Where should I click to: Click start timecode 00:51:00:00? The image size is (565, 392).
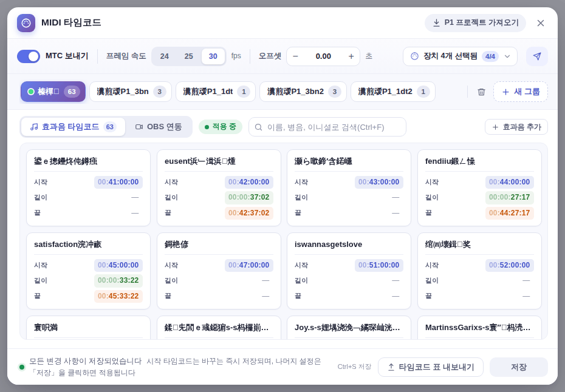(378, 265)
